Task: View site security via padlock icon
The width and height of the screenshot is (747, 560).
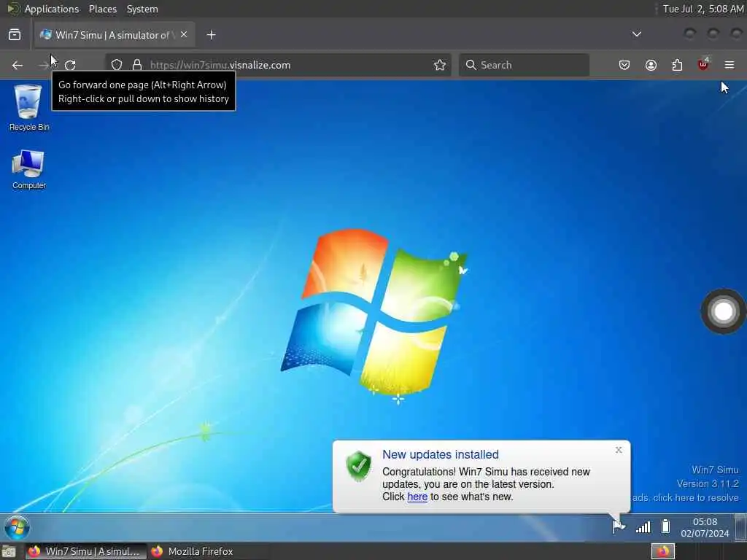Action: click(x=137, y=65)
